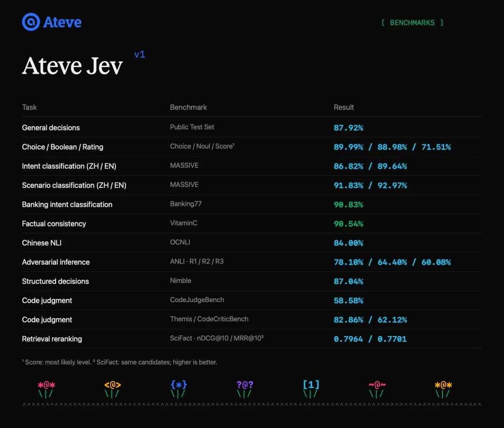The height and width of the screenshot is (428, 504).
Task: Select the General decisions row label
Action: tap(51, 127)
